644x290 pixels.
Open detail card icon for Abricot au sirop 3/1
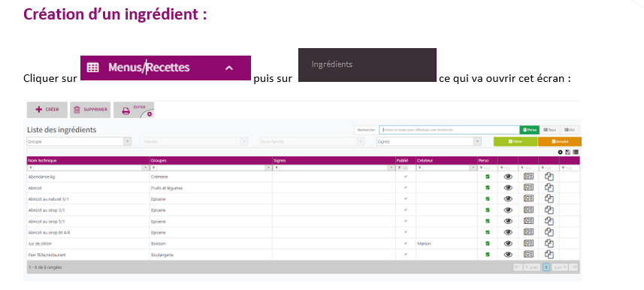point(528,210)
